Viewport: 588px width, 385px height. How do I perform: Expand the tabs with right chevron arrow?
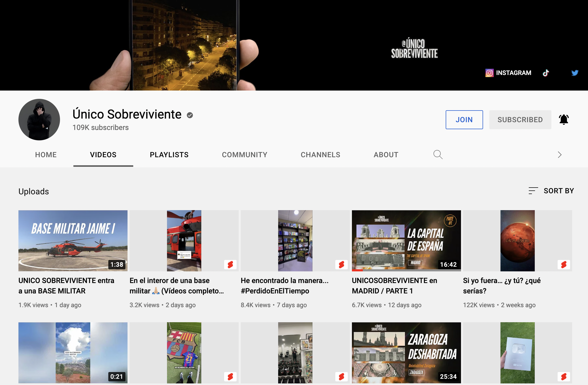tap(559, 155)
